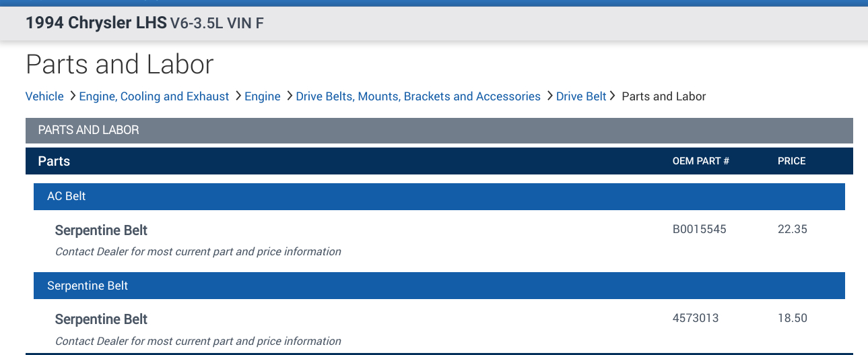Click chevron between Engine and Drive Belts links
This screenshot has height=355, width=868.
coord(289,96)
